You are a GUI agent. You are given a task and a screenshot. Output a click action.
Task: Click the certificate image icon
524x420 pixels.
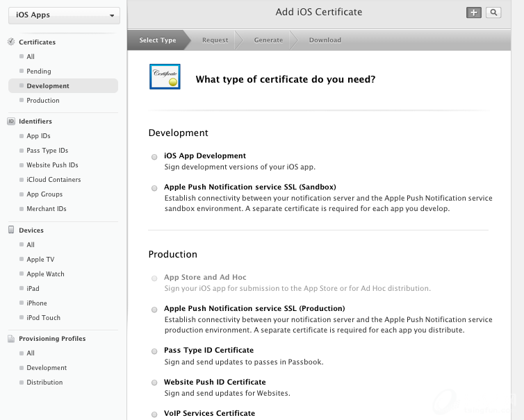[x=165, y=77]
